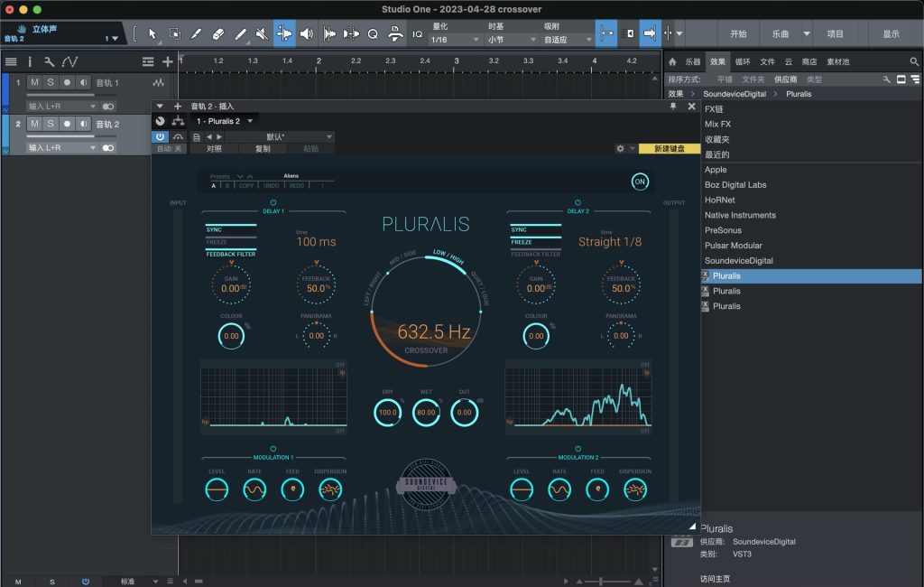This screenshot has width=924, height=587.
Task: Pin the plugin window
Action: 673,107
